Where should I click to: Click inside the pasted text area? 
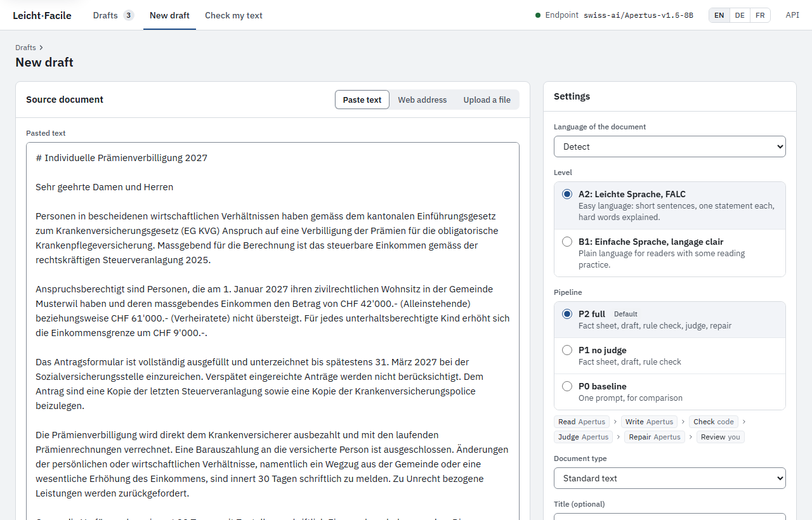(273, 330)
